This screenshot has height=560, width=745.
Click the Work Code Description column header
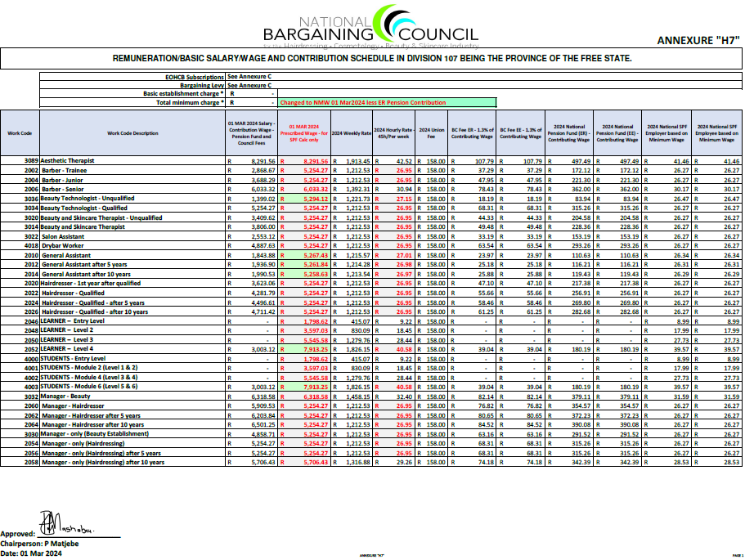click(132, 133)
